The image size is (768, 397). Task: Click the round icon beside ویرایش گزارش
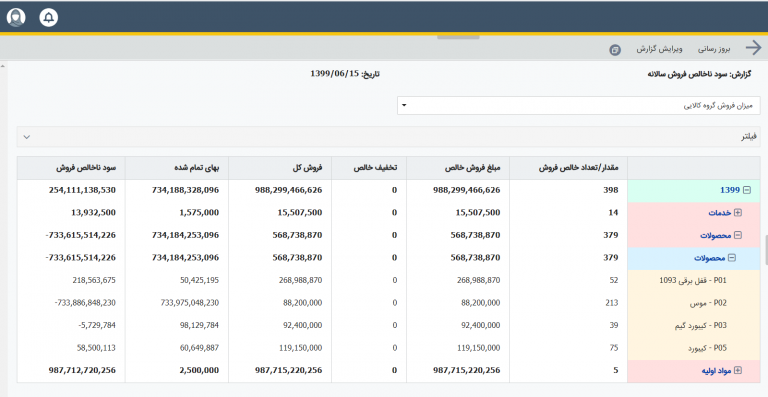coord(615,49)
